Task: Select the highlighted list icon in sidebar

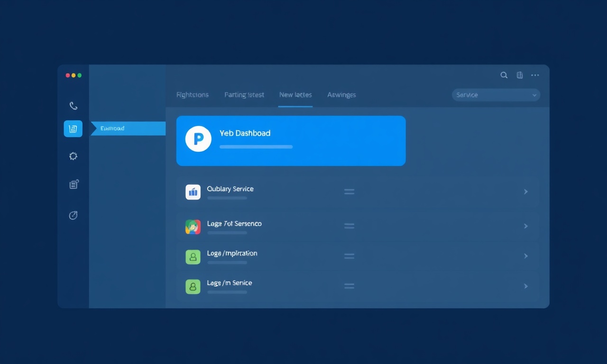Action: [73, 128]
